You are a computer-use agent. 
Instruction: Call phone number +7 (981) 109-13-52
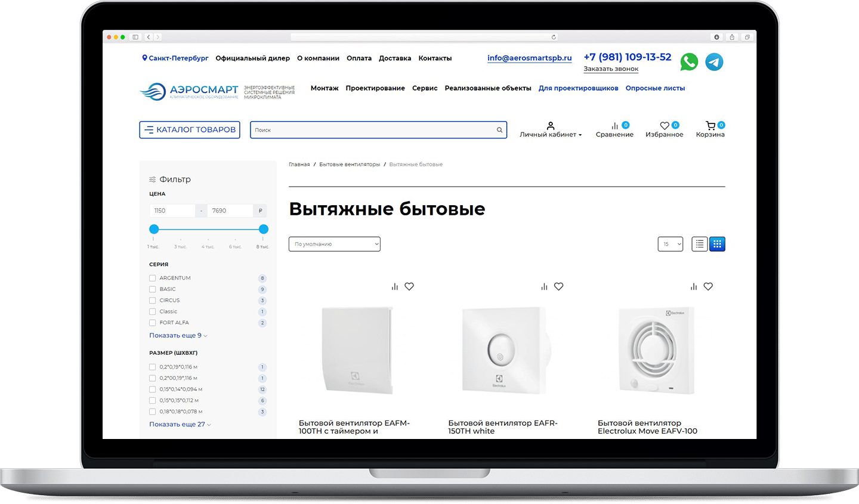628,57
